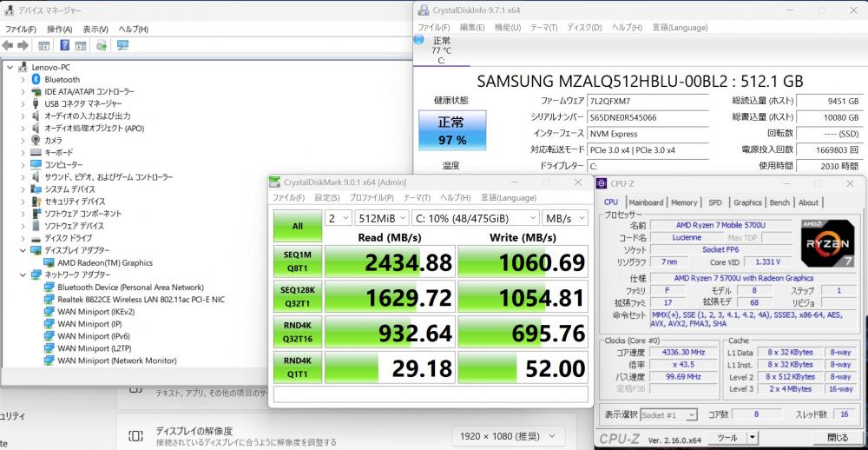Click the blue disk status circle in CrystalDiskInfo
The height and width of the screenshot is (450, 868).
418,40
